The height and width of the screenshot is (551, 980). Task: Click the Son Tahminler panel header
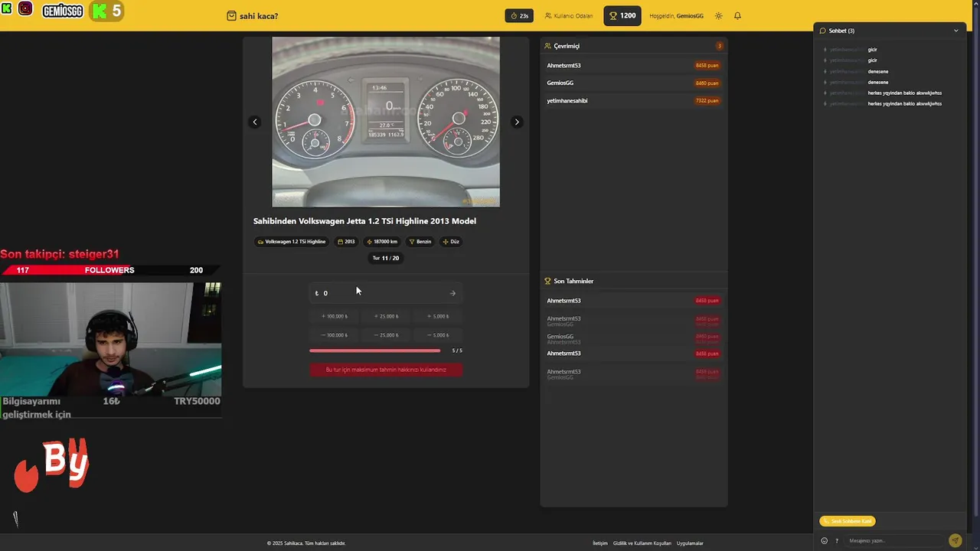(x=634, y=281)
